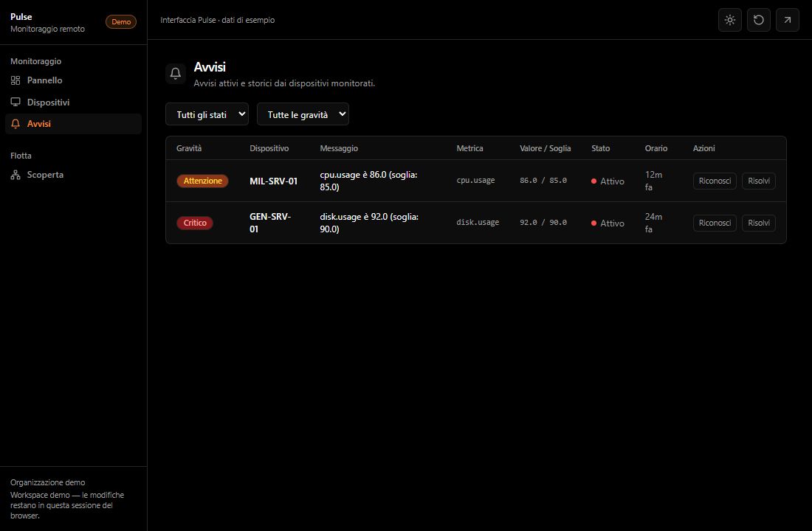Resolve the MIL-SRV-01 cpu.usage alert
The image size is (812, 531).
[759, 181]
